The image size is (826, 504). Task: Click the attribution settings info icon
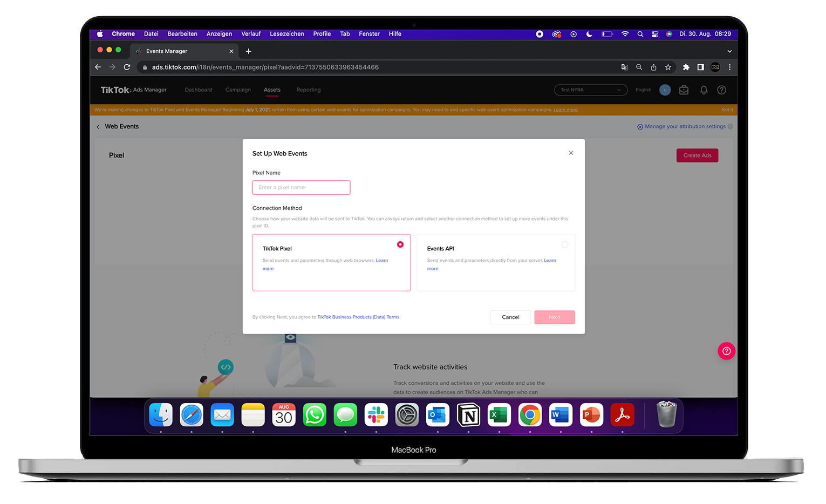click(x=731, y=127)
